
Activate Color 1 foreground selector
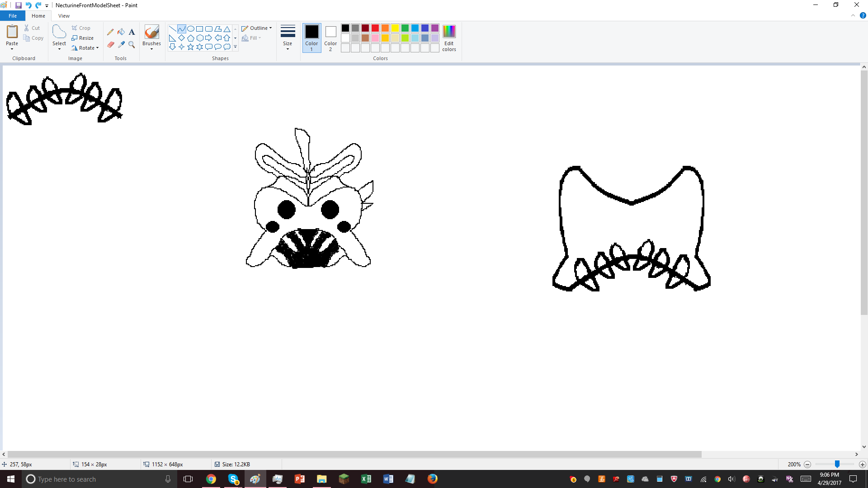(311, 38)
